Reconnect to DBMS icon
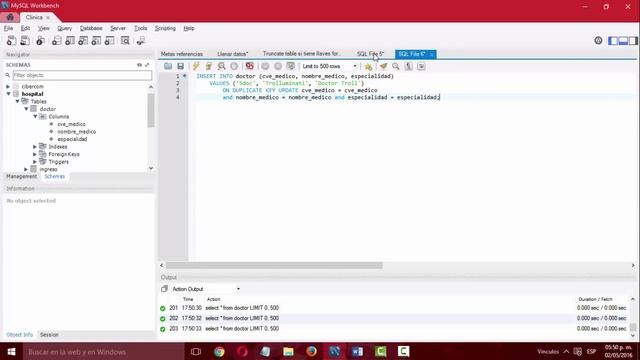The image size is (640, 360). point(141,40)
